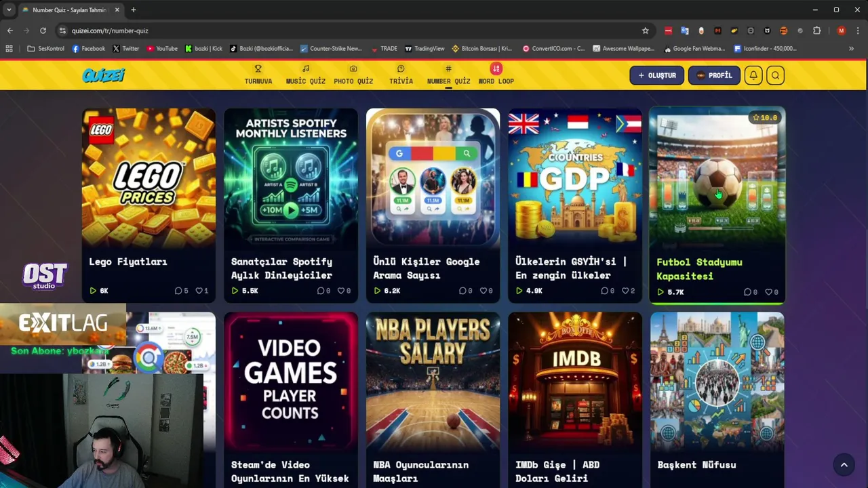Open the tab search dropdown arrow

(9, 10)
